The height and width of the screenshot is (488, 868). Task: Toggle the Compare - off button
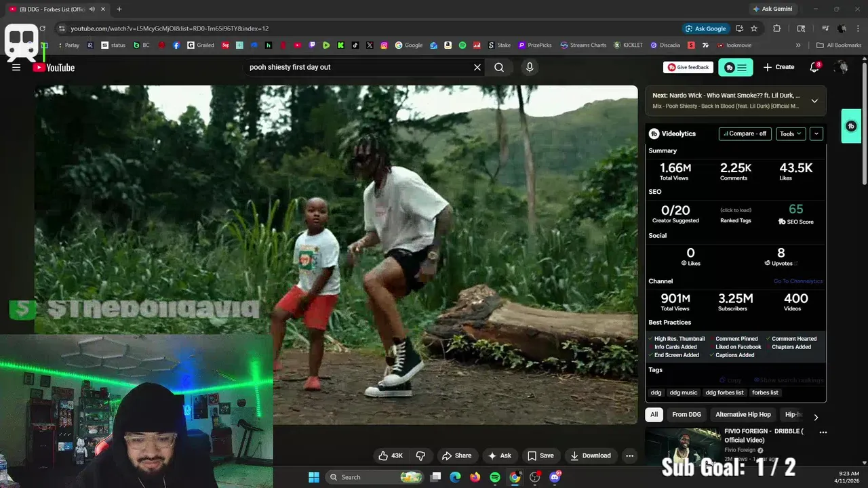(x=745, y=134)
